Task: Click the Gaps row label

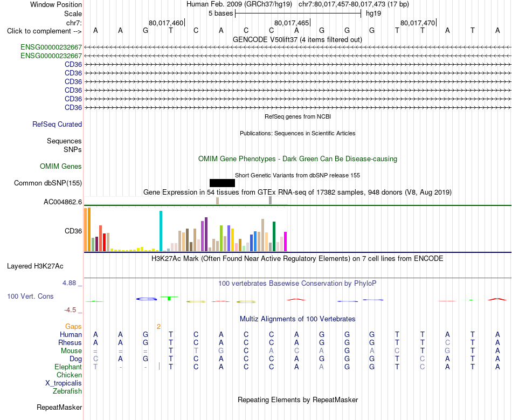Action: (x=73, y=327)
